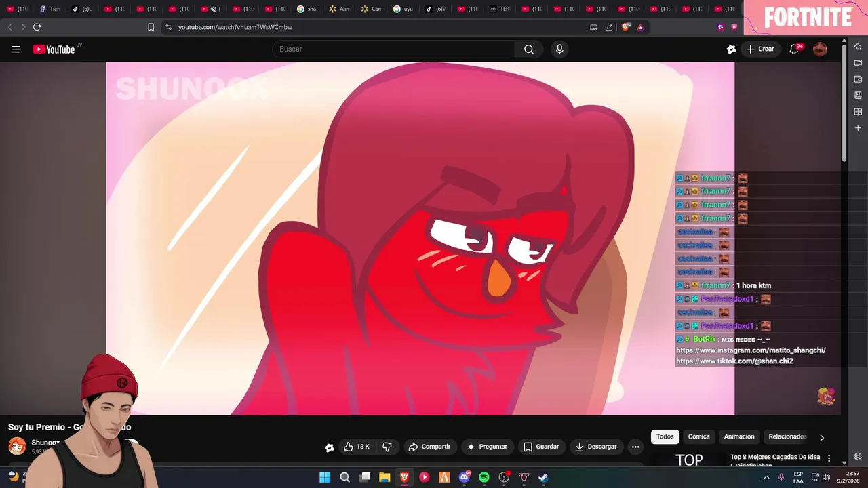Save video with Guardar button

[x=541, y=447]
